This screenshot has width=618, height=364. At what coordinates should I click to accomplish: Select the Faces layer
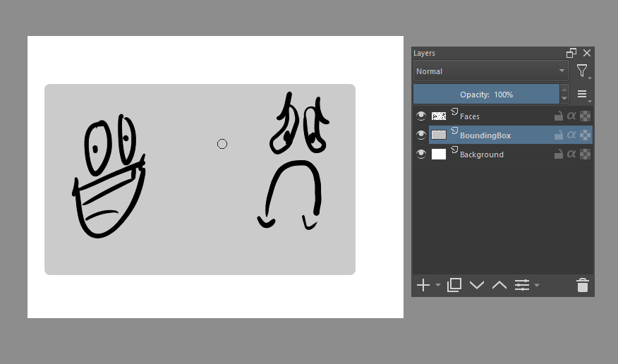point(494,116)
